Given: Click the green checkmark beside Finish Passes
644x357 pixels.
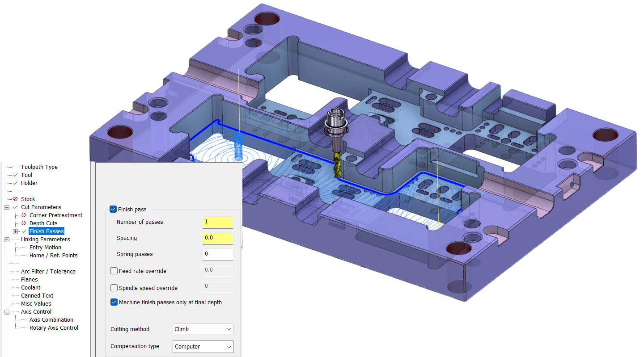Looking at the screenshot, I should click(24, 231).
